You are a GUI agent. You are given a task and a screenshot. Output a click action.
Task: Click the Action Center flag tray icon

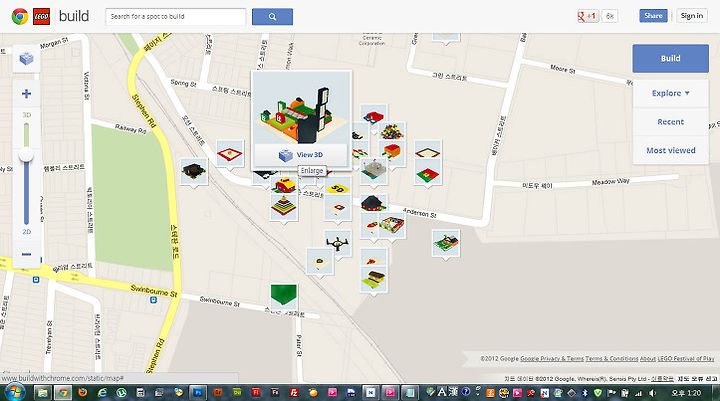coord(612,393)
